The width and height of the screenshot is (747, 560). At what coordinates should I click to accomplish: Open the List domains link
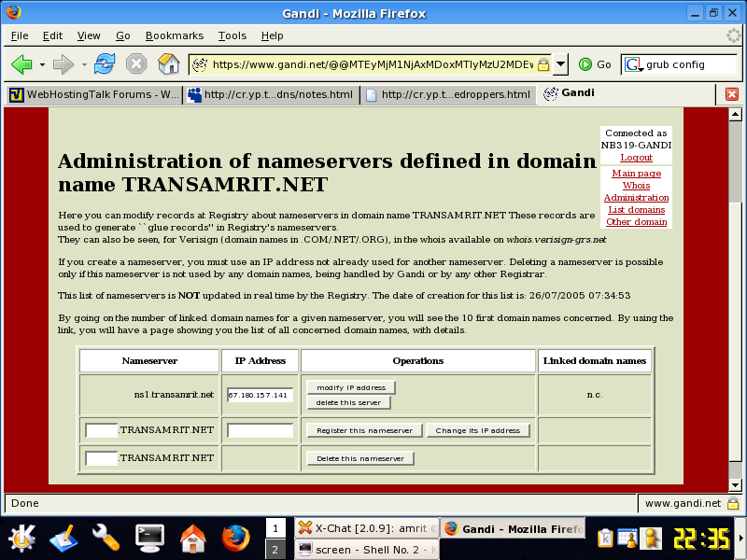pos(636,209)
